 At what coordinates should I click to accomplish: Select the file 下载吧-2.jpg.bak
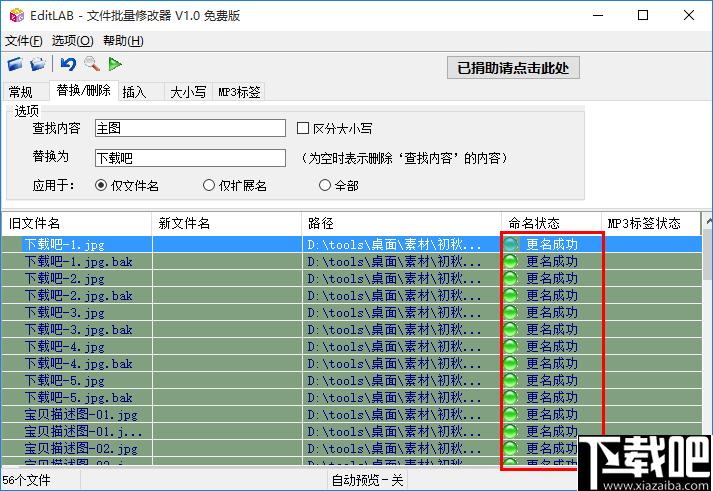pyautogui.click(x=78, y=296)
